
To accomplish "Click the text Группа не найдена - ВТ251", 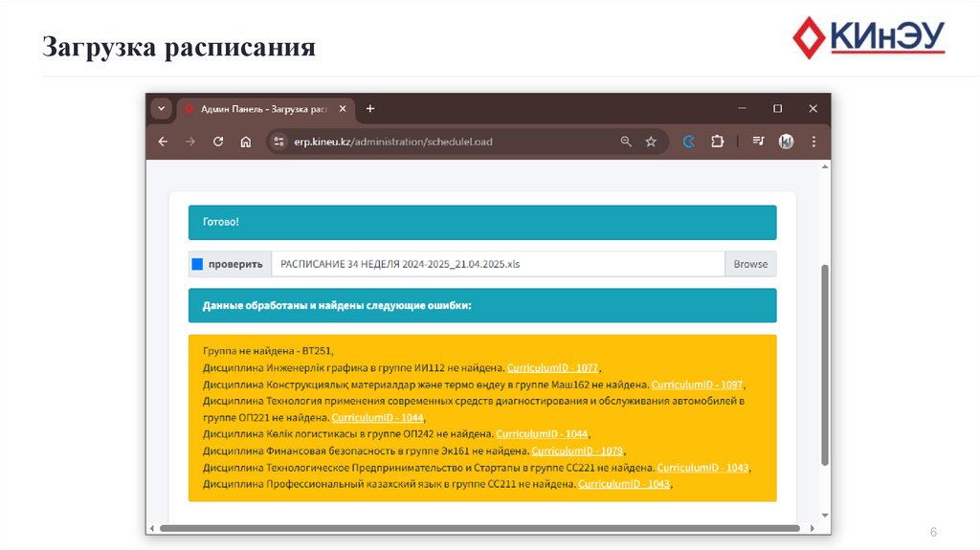I will (x=268, y=351).
